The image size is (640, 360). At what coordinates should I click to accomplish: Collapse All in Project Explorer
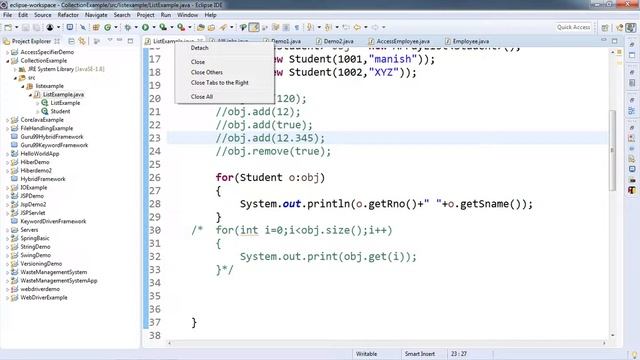tap(71, 41)
